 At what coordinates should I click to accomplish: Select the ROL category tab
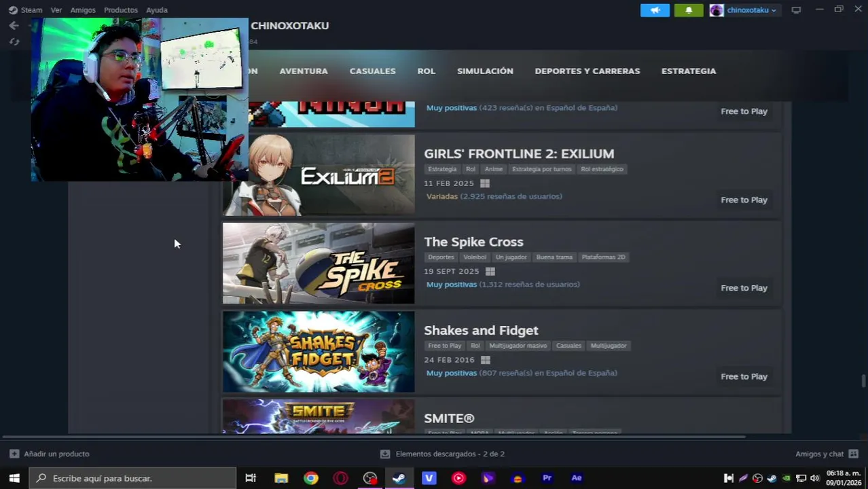427,71
